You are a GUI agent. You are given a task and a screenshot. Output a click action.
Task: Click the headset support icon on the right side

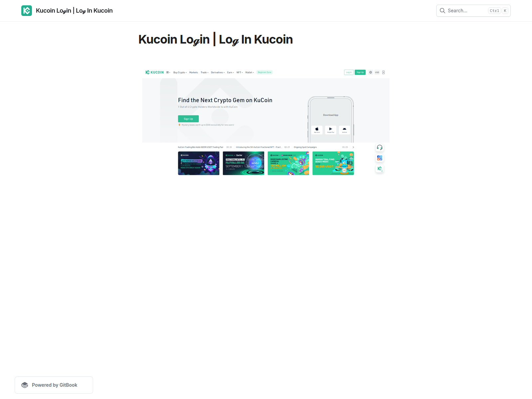click(380, 147)
